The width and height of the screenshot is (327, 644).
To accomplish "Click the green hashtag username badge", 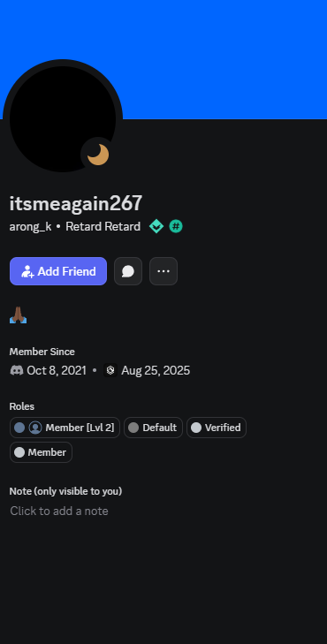I will (x=176, y=226).
